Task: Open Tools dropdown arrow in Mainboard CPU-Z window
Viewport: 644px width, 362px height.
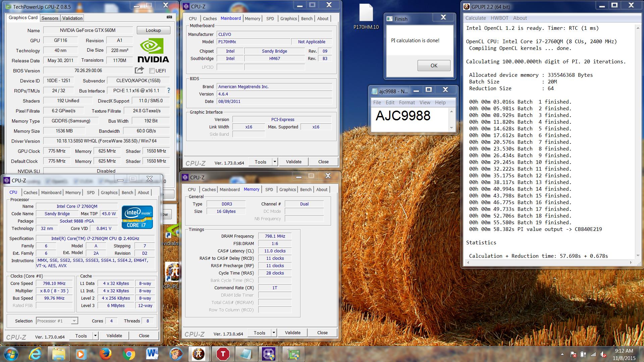Action: (275, 162)
